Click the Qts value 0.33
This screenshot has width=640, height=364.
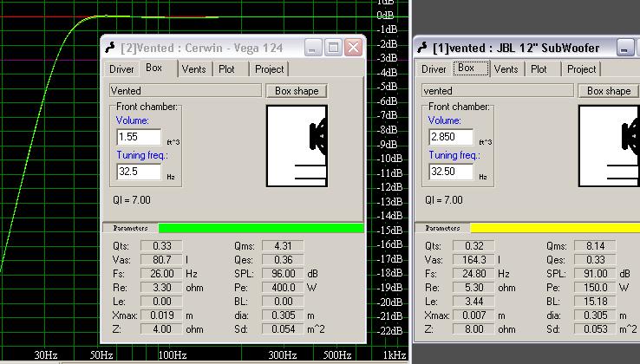(x=161, y=246)
